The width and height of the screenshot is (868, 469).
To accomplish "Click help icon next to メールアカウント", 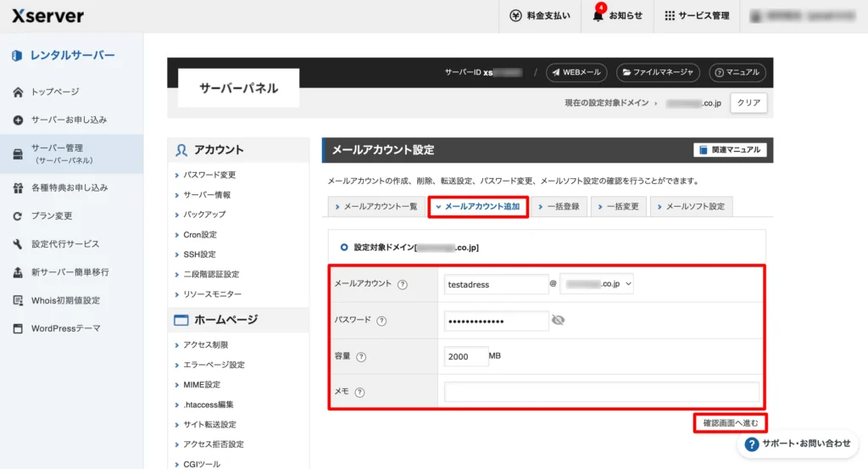I will pos(403,285).
